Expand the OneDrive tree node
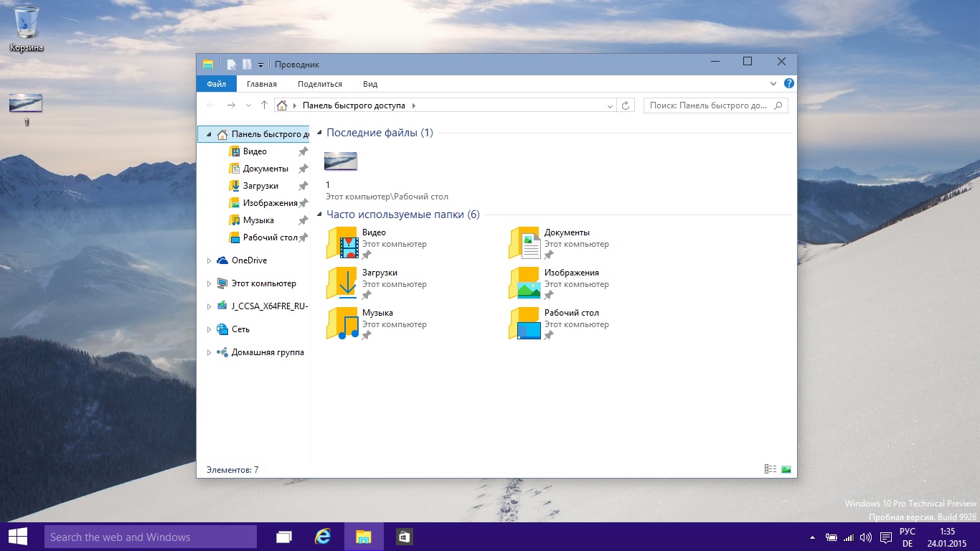The height and width of the screenshot is (551, 980). click(x=209, y=260)
